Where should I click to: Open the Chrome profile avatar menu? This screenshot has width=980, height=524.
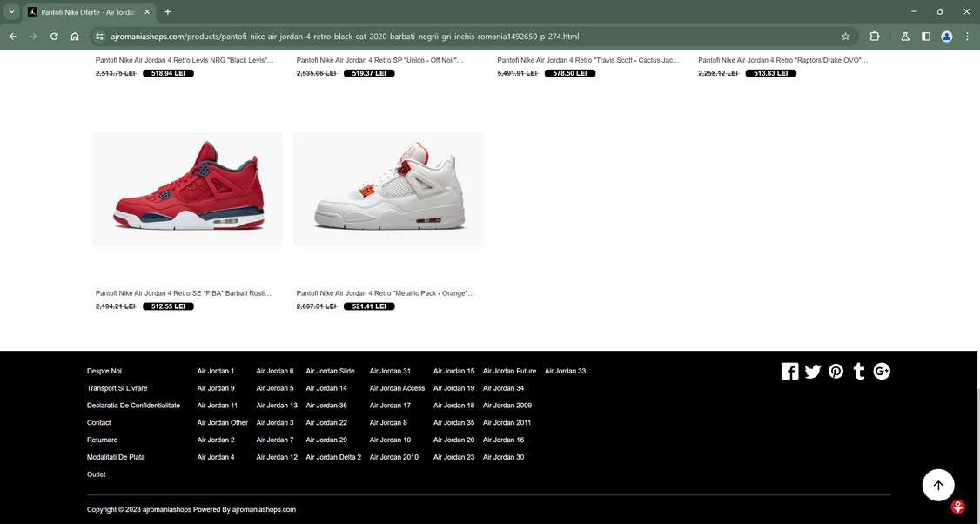(947, 37)
